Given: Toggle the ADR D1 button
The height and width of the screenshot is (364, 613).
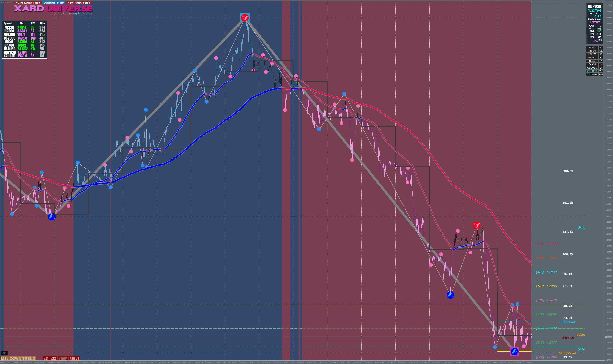Looking at the screenshot, I should [x=74, y=358].
